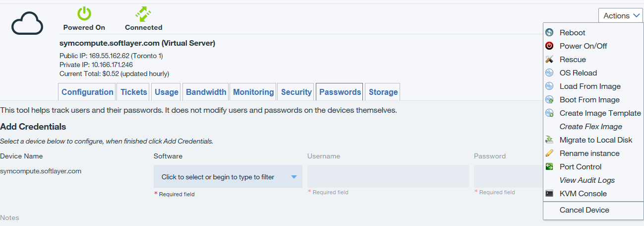Image resolution: width=644 pixels, height=226 pixels.
Task: Select Create Flex Image option
Action: click(591, 126)
